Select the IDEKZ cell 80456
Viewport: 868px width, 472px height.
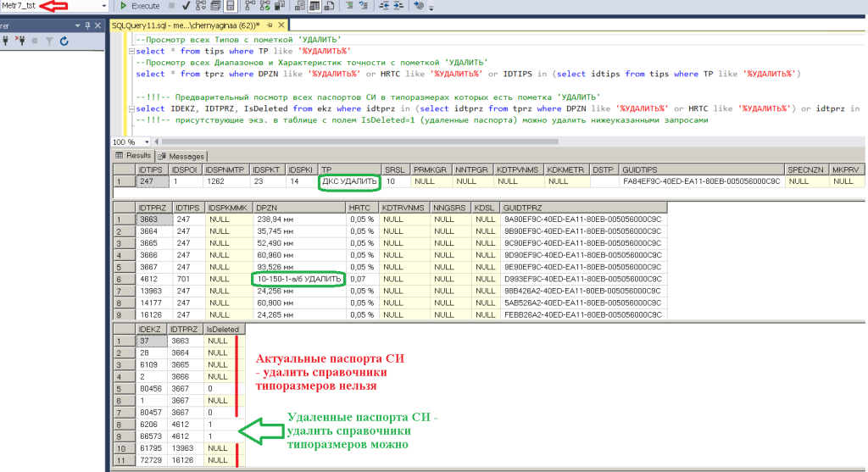[x=152, y=388]
